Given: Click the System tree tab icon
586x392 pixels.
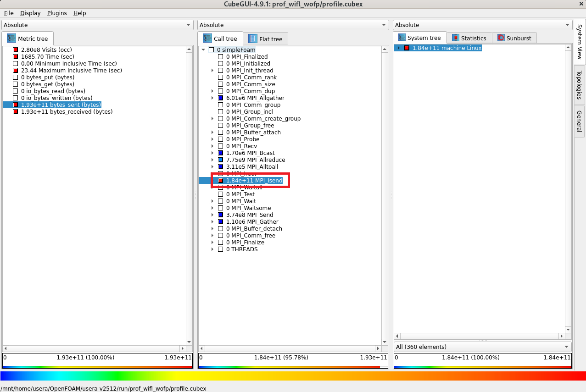Looking at the screenshot, I should pyautogui.click(x=402, y=38).
